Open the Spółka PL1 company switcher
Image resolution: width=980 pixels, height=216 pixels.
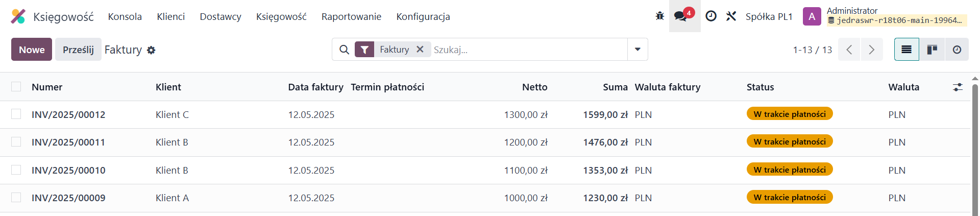(769, 16)
